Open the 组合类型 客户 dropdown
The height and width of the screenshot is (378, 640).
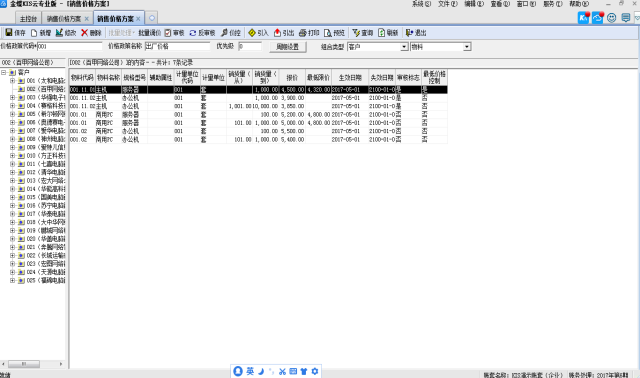(x=404, y=47)
